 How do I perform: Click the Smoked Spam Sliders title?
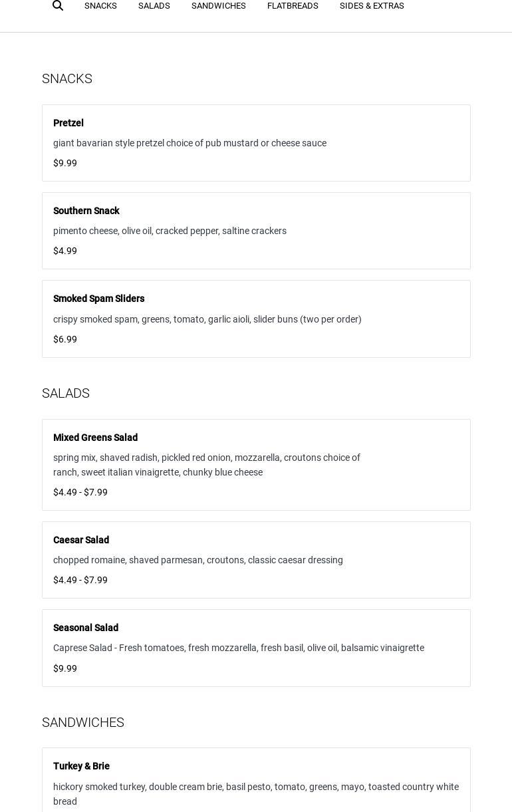tap(98, 299)
